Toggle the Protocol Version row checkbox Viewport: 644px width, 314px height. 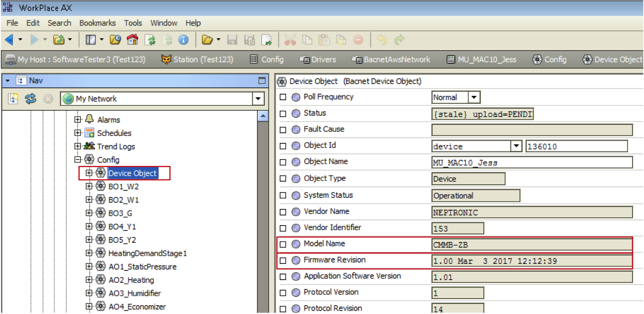(x=283, y=293)
